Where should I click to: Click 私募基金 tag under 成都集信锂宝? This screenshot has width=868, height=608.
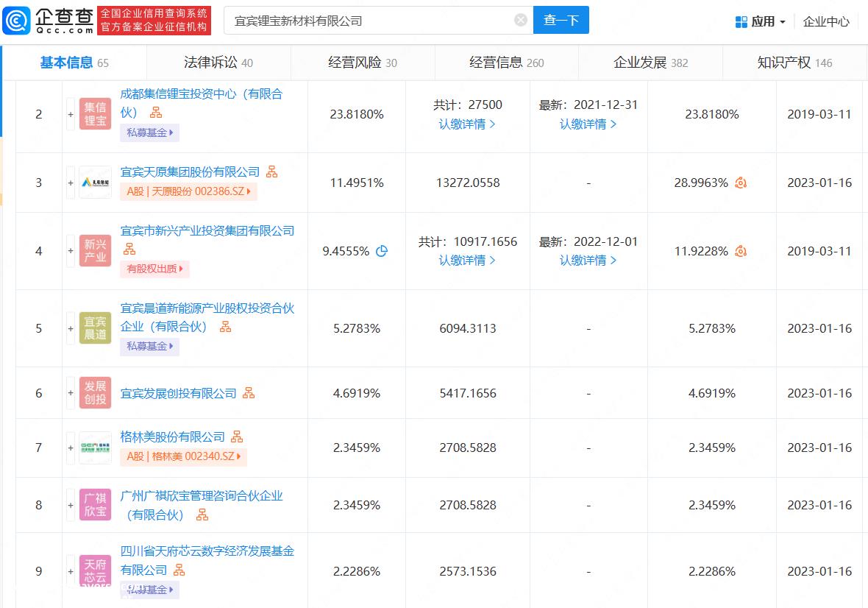(149, 132)
